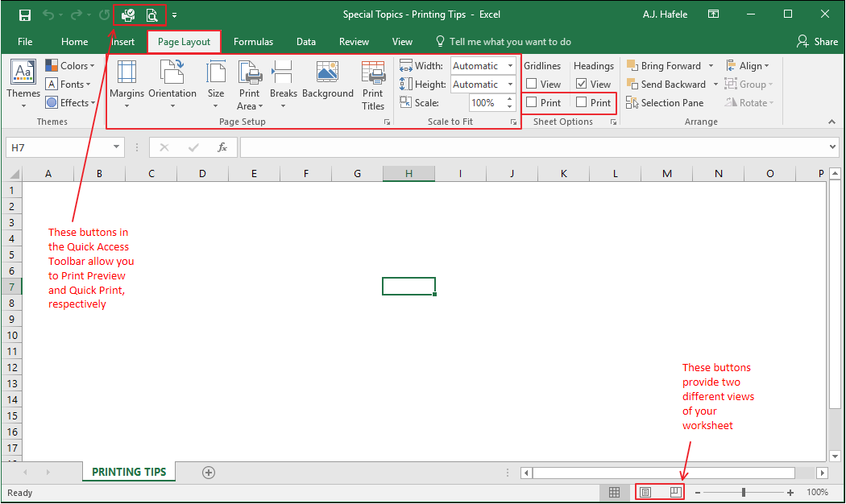Open the Sheet Options dialog launcher
This screenshot has height=504, width=846.
pos(613,122)
